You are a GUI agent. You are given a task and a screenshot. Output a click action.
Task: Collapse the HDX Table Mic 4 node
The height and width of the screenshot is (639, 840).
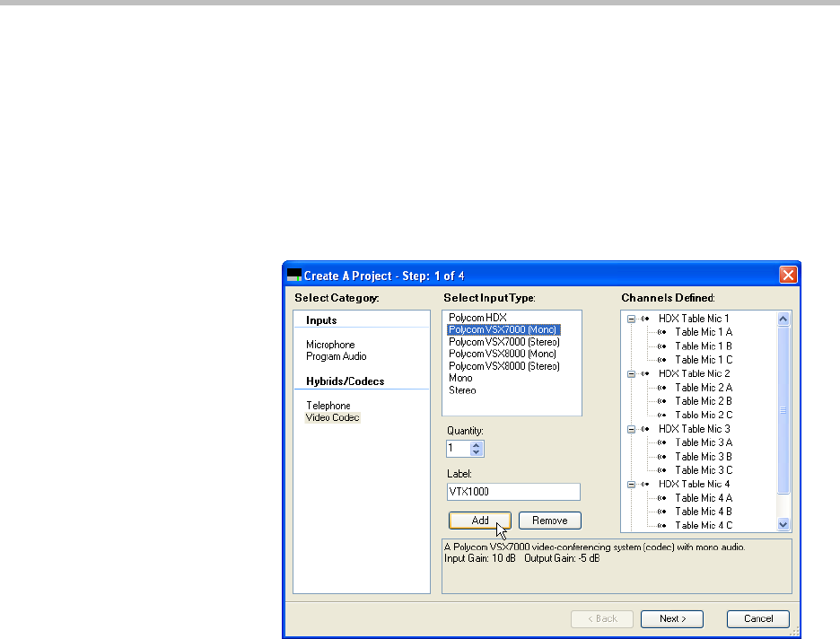[631, 485]
